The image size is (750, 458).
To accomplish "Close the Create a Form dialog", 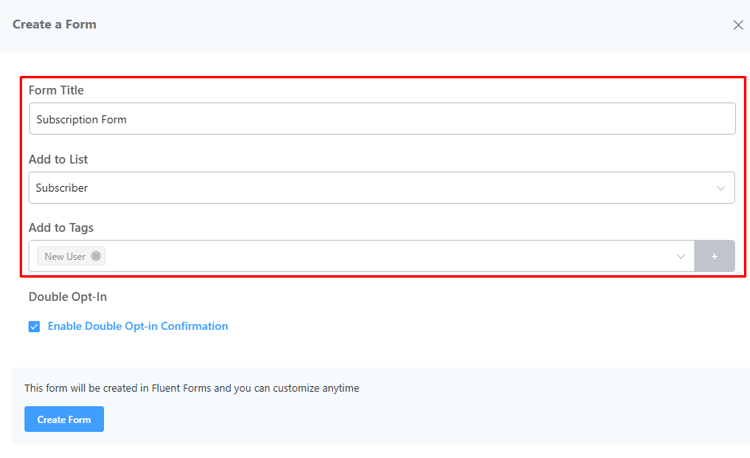I will [x=738, y=25].
